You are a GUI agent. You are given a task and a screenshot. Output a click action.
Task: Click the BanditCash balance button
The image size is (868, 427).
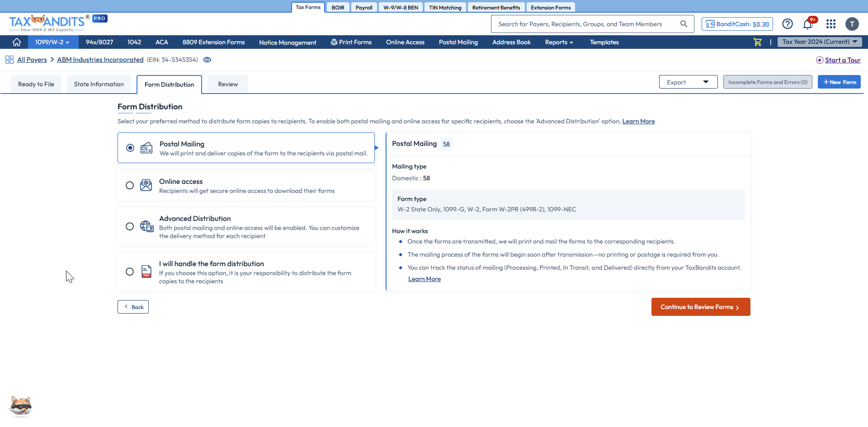coord(737,24)
